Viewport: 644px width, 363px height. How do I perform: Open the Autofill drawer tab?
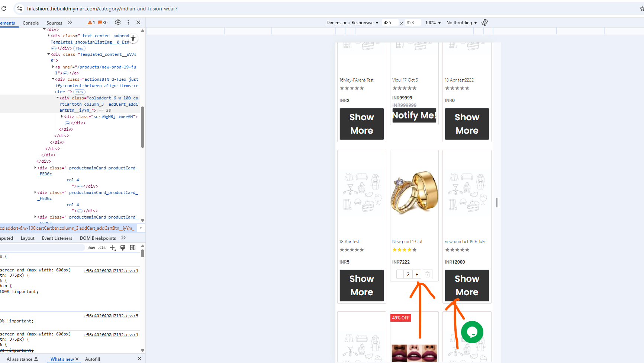[x=93, y=359]
